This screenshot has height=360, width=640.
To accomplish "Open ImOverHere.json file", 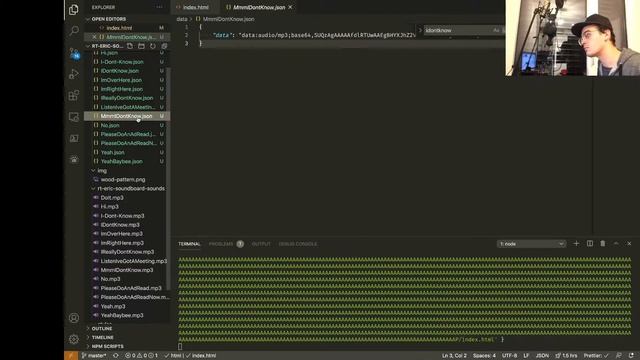I will [x=127, y=80].
